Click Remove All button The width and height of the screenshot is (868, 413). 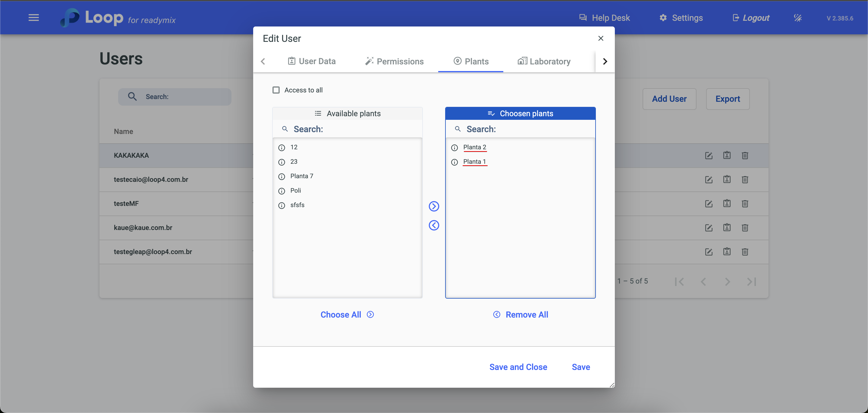(520, 314)
